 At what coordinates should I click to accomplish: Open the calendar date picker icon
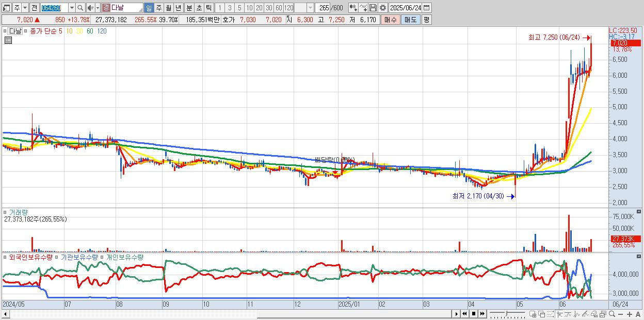(x=426, y=8)
